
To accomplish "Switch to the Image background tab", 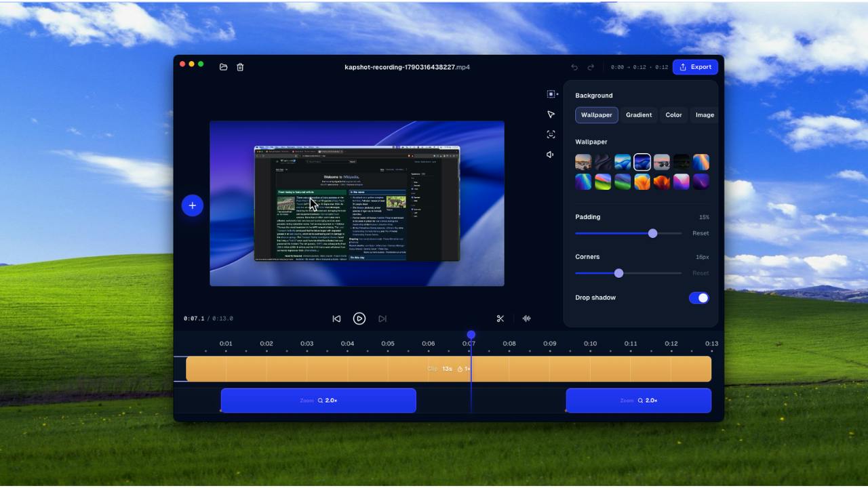I will [705, 115].
